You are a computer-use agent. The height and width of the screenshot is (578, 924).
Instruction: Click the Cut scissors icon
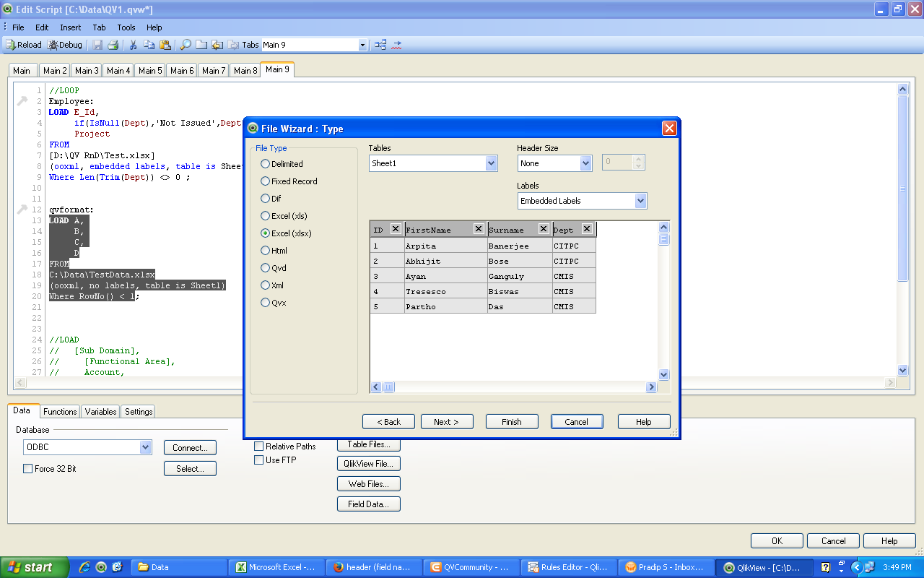(x=133, y=45)
